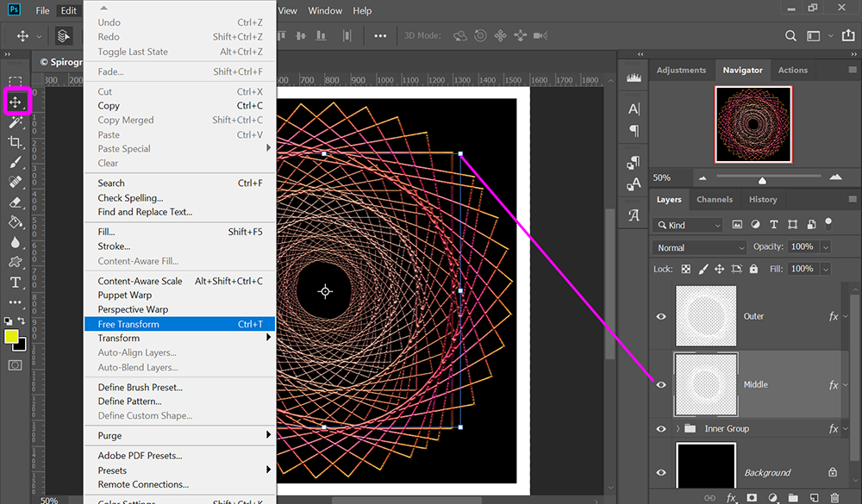Image resolution: width=862 pixels, height=504 pixels.
Task: Hide the Middle layer
Action: [661, 385]
